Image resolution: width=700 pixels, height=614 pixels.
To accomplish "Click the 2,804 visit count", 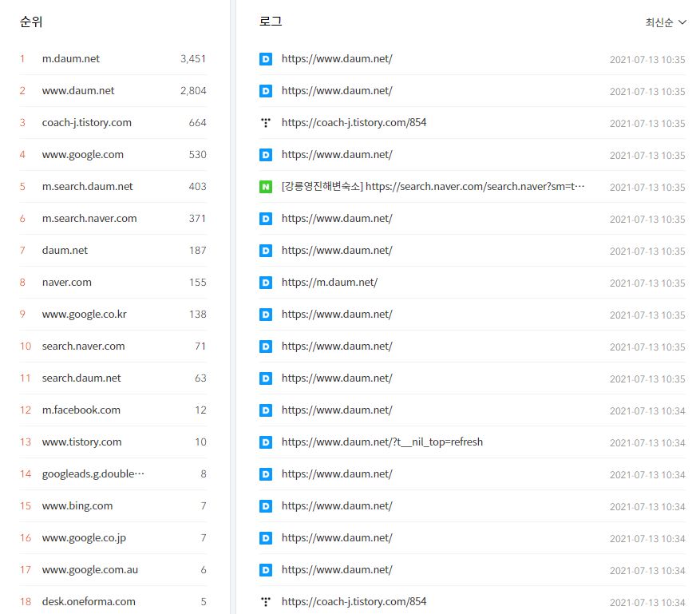I will (193, 91).
